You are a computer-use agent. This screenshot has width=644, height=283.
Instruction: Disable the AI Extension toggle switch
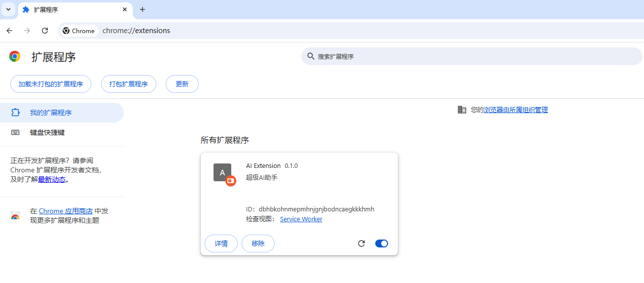(x=381, y=243)
